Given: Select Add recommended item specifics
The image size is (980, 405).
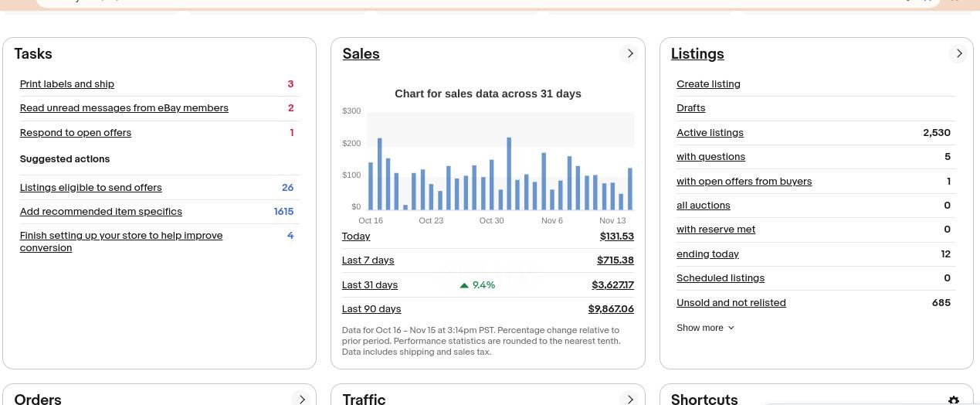Looking at the screenshot, I should pyautogui.click(x=101, y=212).
